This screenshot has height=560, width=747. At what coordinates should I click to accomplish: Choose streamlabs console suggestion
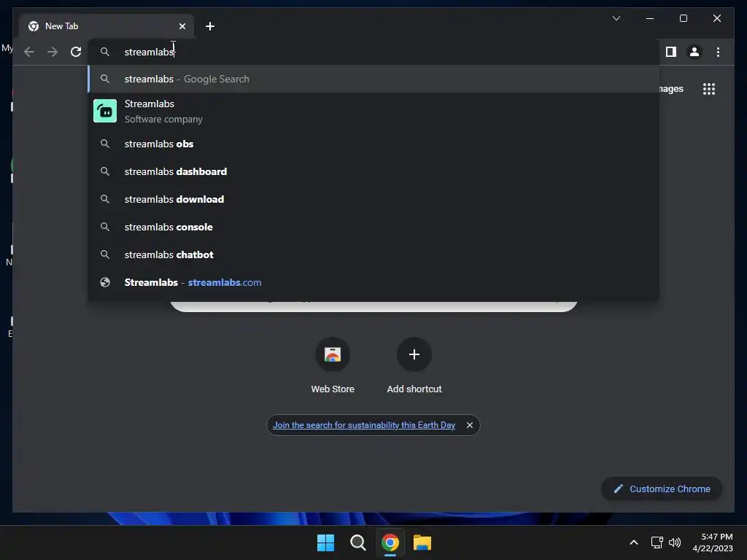point(373,227)
